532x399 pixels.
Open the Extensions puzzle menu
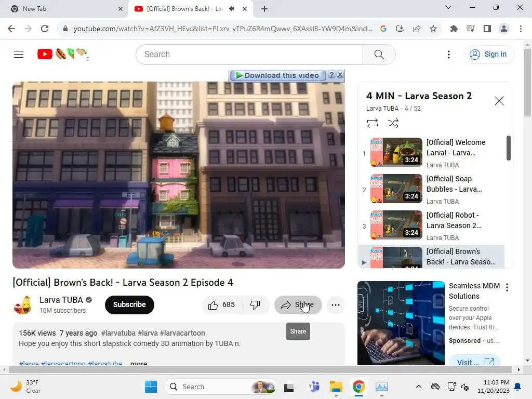coord(454,29)
